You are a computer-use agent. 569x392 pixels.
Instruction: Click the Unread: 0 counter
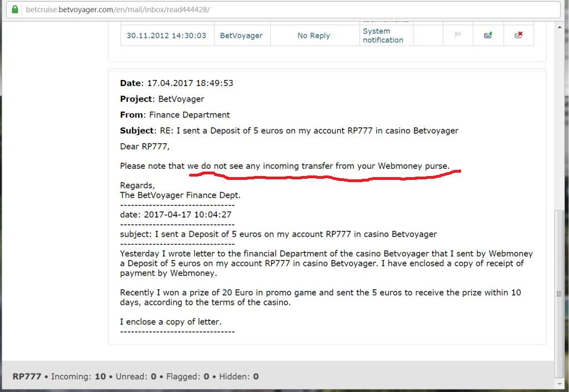tap(136, 376)
